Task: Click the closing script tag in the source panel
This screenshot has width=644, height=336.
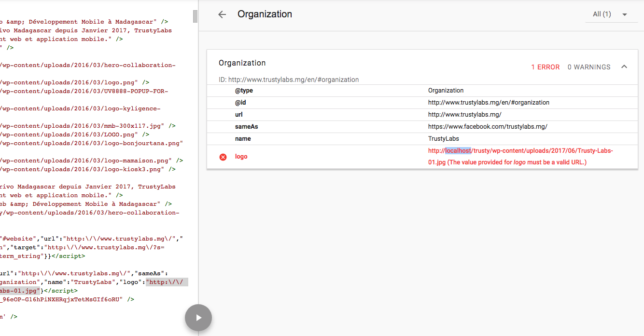Action: click(63, 291)
